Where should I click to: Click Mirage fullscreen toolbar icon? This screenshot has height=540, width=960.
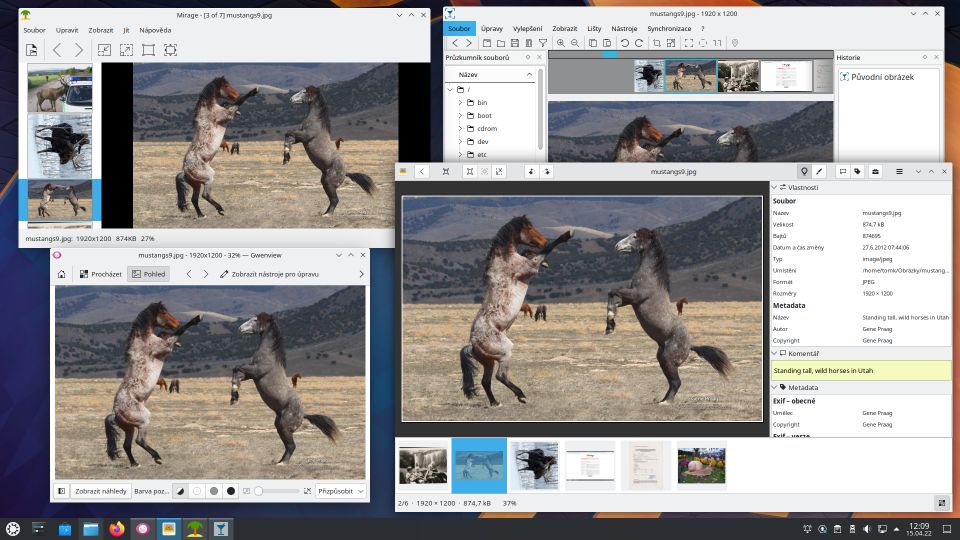[170, 50]
